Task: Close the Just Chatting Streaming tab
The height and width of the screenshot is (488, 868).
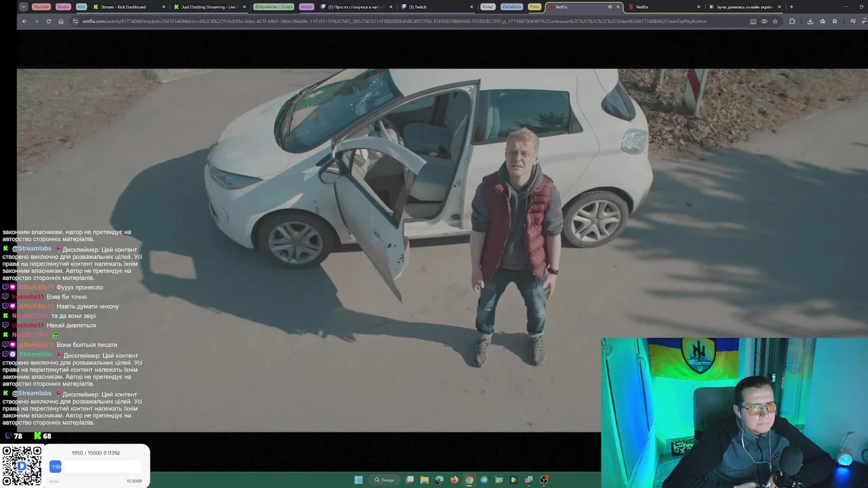Action: (x=244, y=7)
